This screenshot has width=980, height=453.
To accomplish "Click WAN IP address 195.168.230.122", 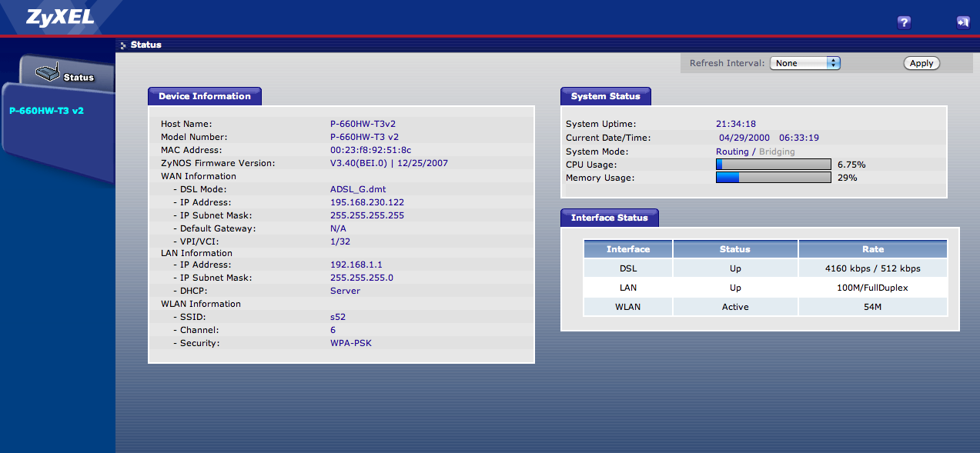I will 367,202.
